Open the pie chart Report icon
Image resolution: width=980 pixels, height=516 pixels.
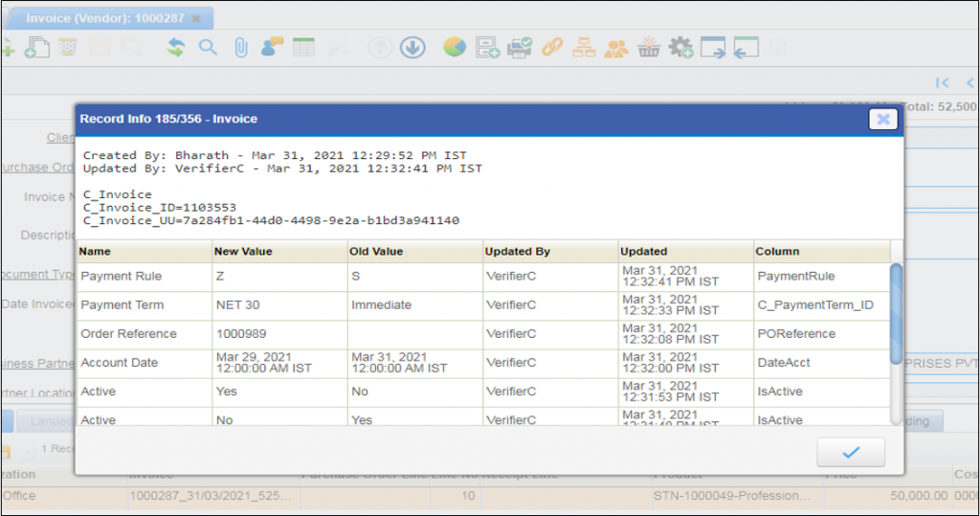tap(455, 47)
